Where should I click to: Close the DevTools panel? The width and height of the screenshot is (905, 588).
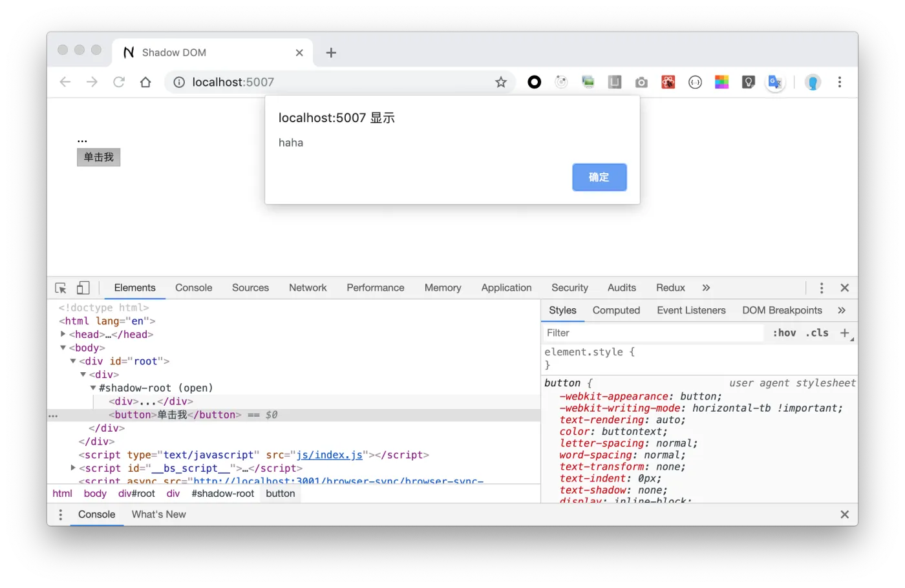(x=844, y=288)
